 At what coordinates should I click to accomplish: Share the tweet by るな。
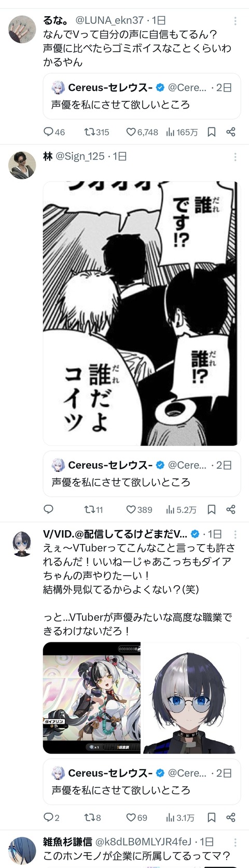click(x=231, y=132)
